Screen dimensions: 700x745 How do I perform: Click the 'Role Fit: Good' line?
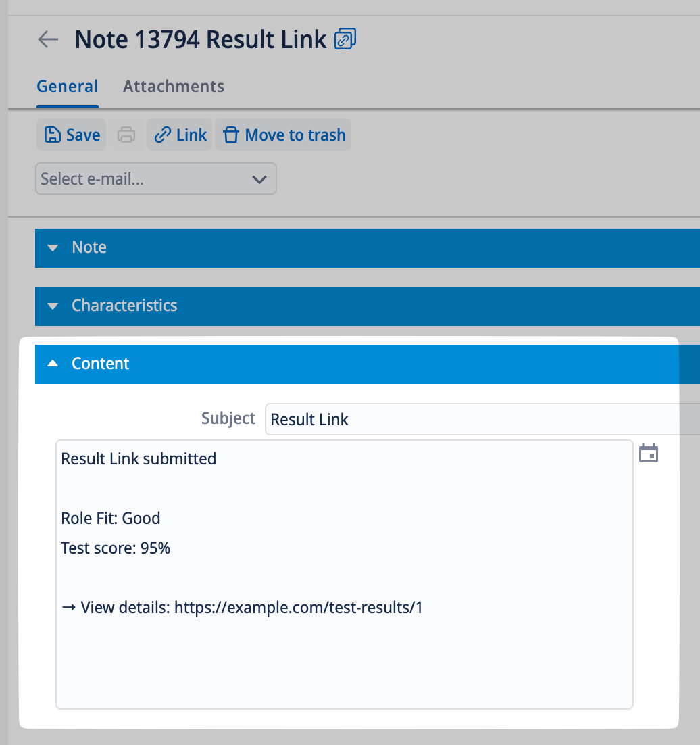(x=111, y=519)
